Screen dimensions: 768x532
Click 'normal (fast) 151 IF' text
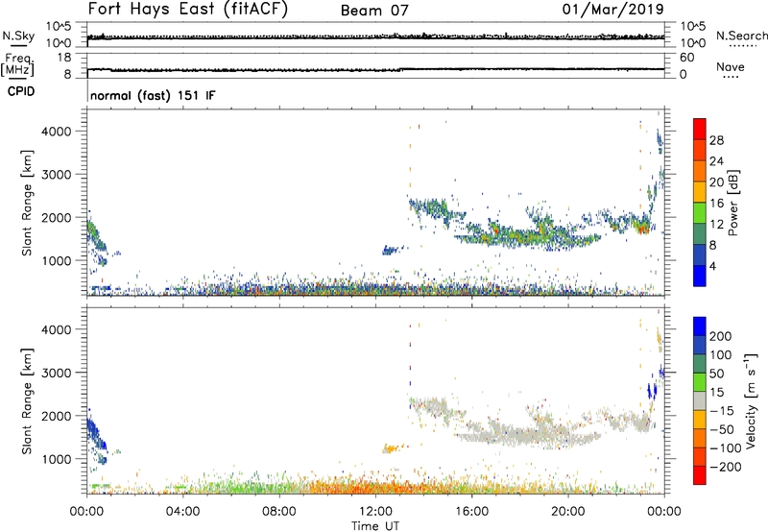point(153,95)
